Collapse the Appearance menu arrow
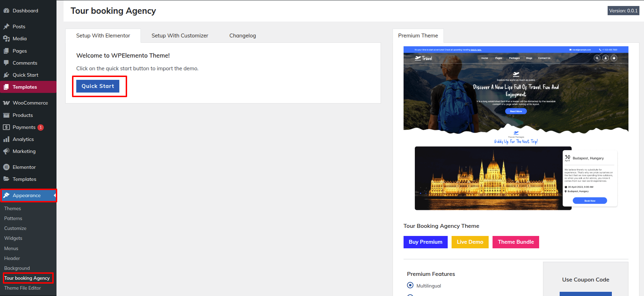This screenshot has height=296, width=644. (55, 195)
